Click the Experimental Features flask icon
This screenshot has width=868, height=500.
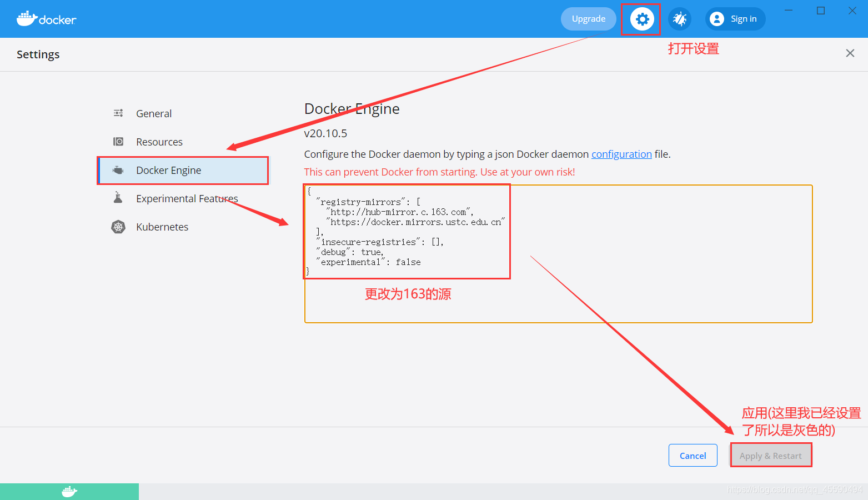point(118,198)
